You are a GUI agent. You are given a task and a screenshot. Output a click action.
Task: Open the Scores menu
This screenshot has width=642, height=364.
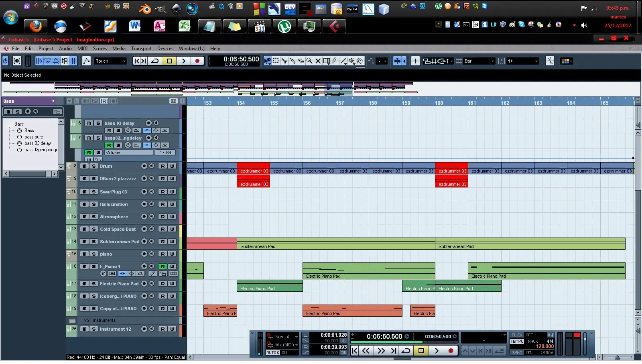[x=100, y=49]
